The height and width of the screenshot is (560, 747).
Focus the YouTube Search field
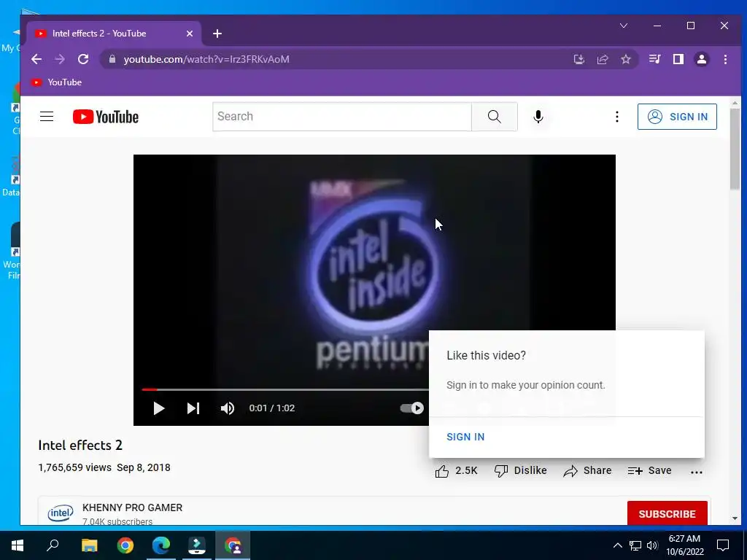click(x=342, y=117)
